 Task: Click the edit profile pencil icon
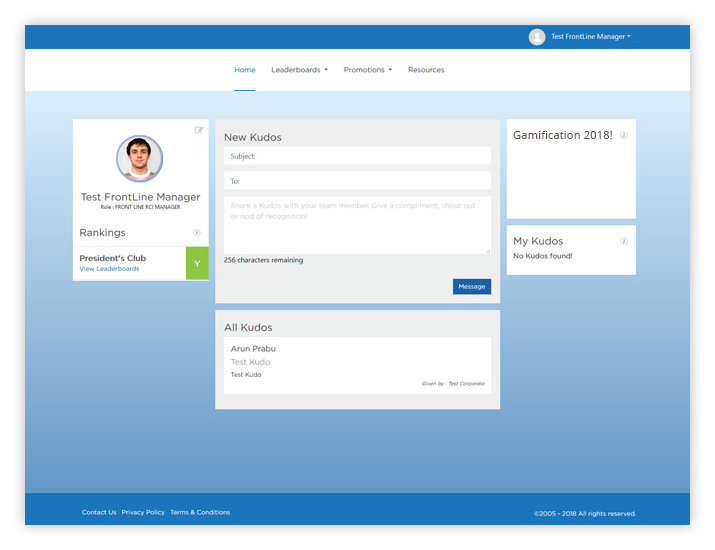pyautogui.click(x=199, y=130)
